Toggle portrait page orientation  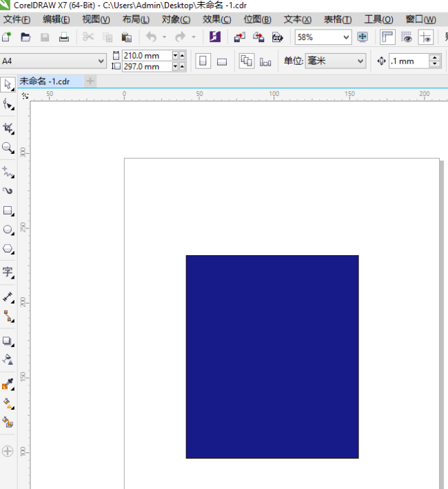pyautogui.click(x=203, y=61)
